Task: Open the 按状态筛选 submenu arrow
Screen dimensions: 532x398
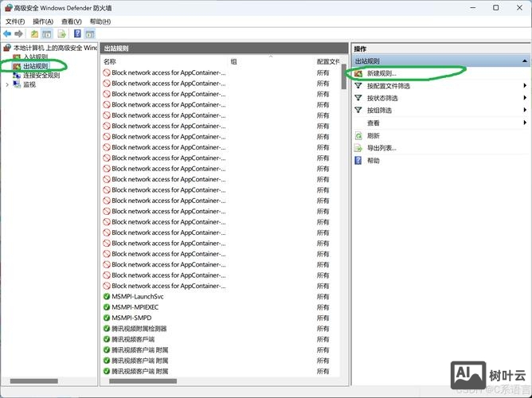Action: click(x=525, y=98)
